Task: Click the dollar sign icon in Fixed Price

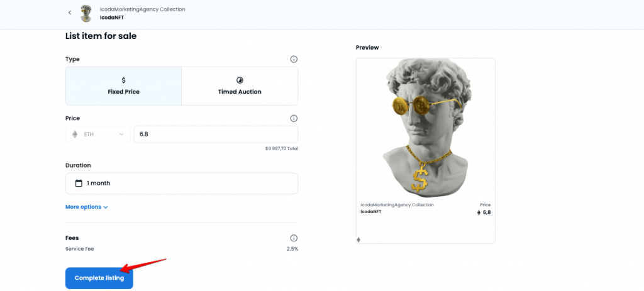Action: [124, 80]
